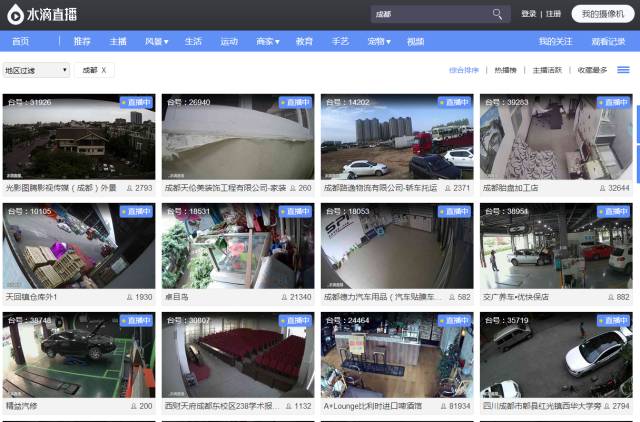This screenshot has width=640, height=422.
Task: Click the 我的摄像机 button
Action: point(602,14)
